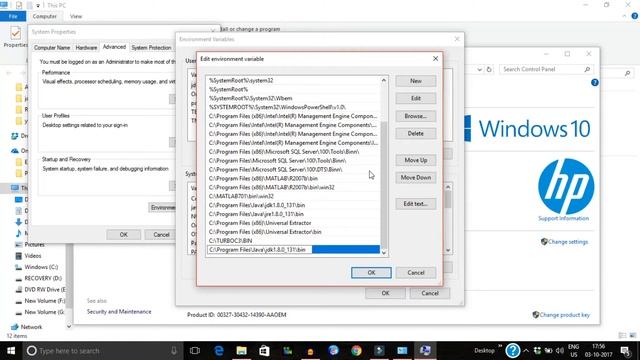Click the Move Down button
640x360 pixels.
pyautogui.click(x=416, y=178)
